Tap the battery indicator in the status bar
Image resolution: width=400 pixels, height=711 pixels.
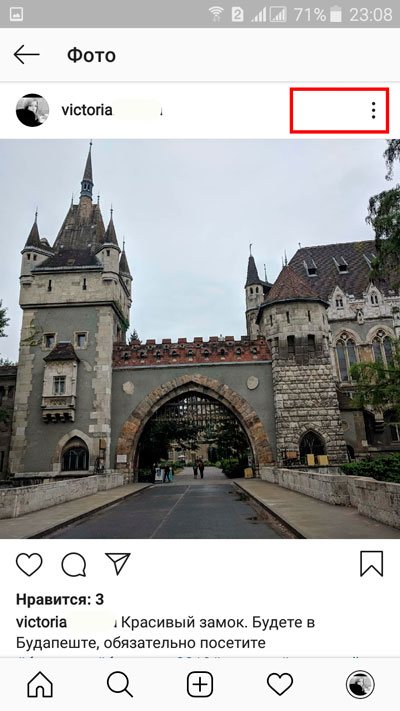click(x=336, y=14)
